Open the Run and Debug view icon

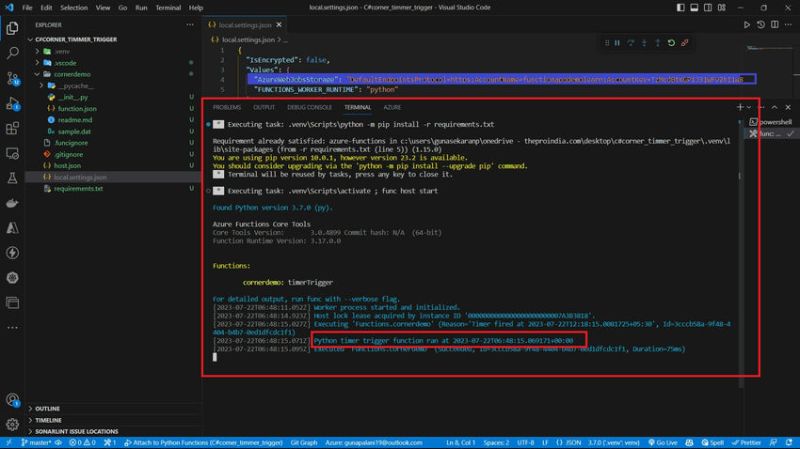point(12,103)
